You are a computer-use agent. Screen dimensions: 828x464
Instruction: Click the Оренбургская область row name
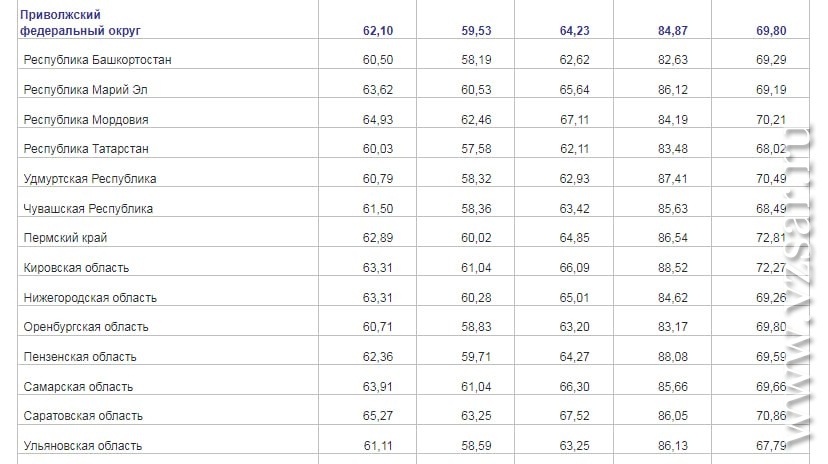coord(86,327)
